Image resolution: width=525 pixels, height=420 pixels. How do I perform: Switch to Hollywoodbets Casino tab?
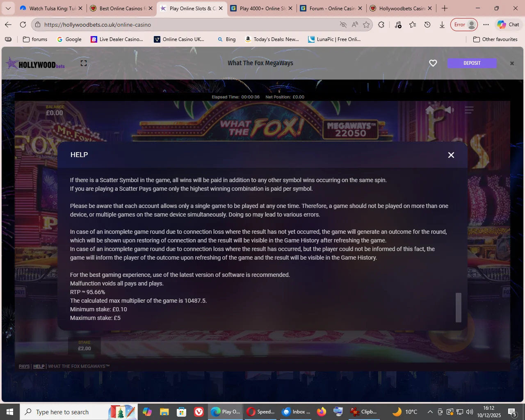[401, 8]
